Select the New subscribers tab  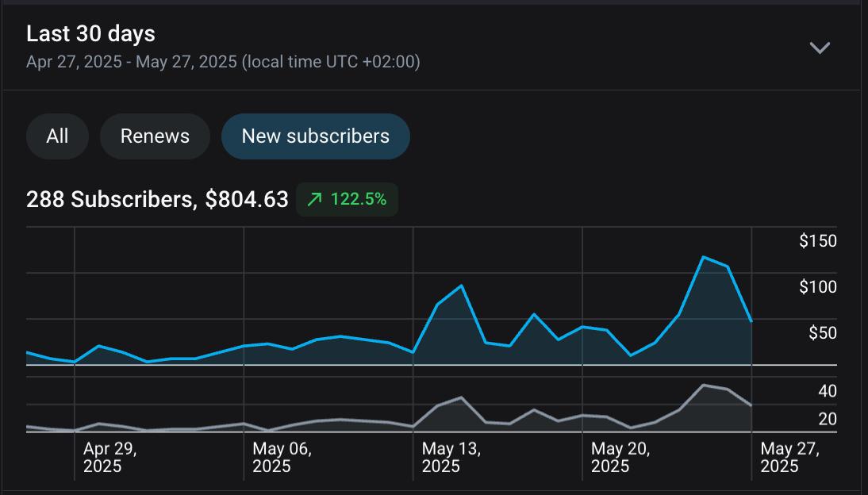[x=315, y=136]
